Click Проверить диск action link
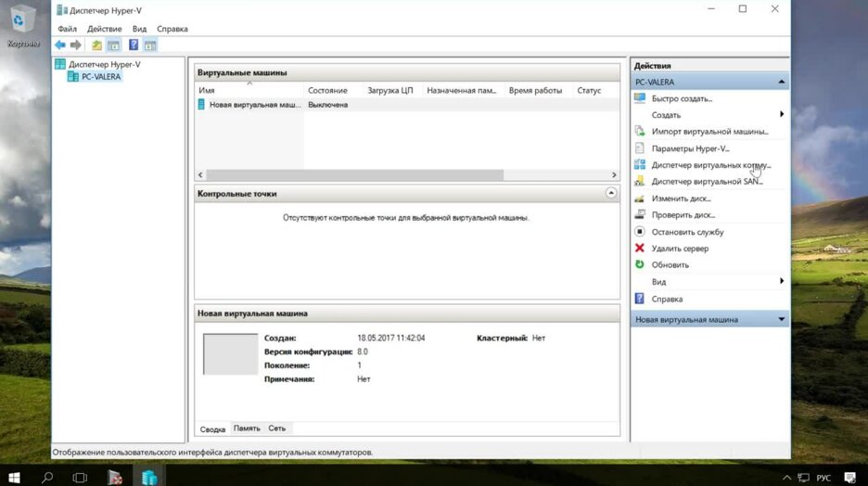 (x=683, y=215)
